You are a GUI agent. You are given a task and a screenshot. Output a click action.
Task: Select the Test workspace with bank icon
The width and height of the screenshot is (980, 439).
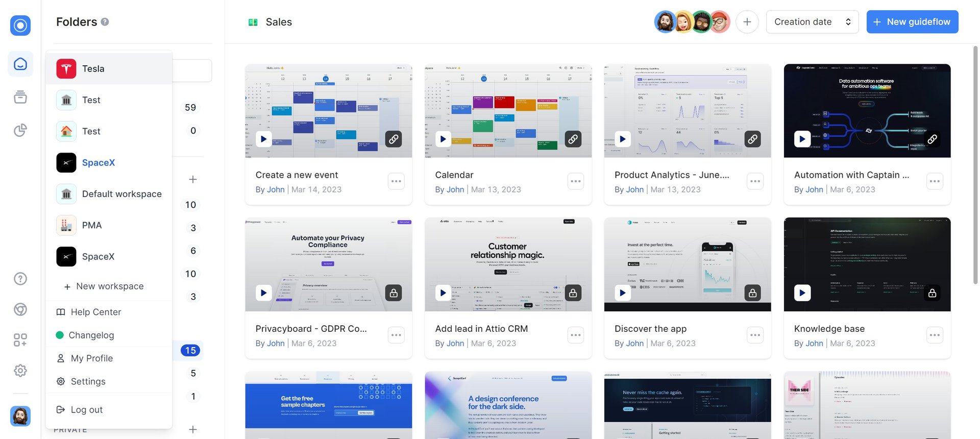coord(109,100)
